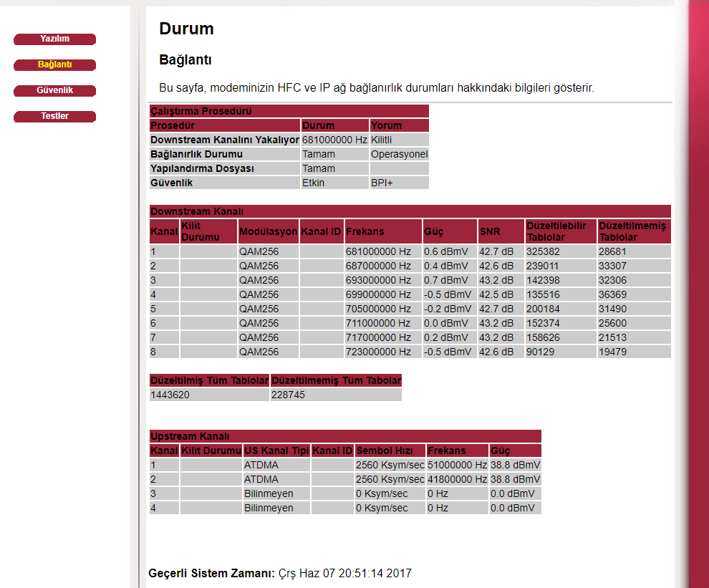Screen dimensions: 709x588
Task: Click the Operasyonel status cell
Action: 399,154
